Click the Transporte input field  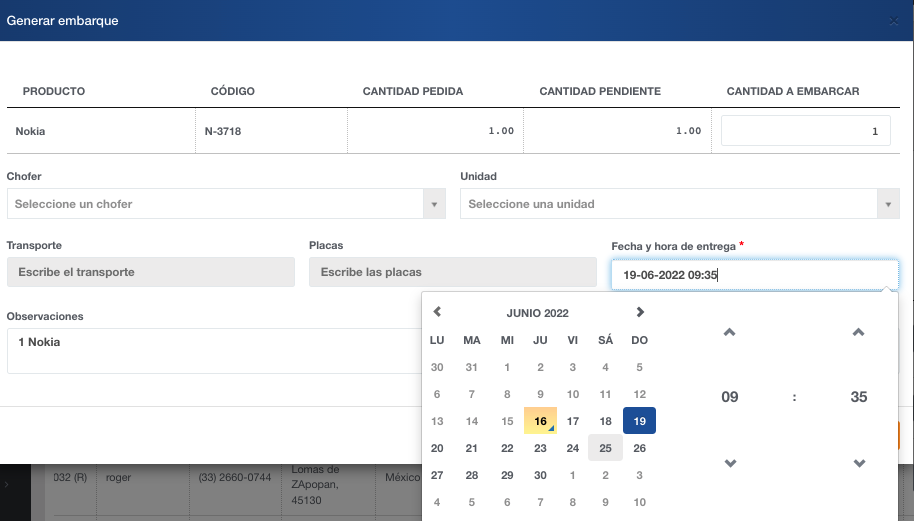click(150, 272)
